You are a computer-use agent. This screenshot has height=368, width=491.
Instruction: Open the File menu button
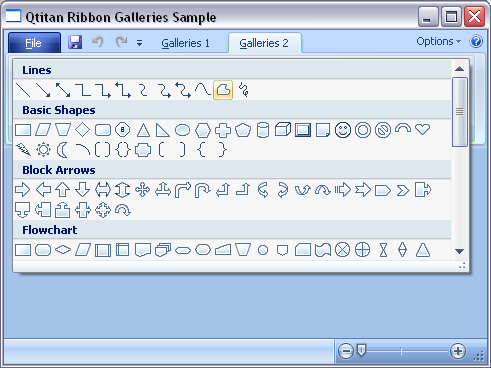[34, 43]
